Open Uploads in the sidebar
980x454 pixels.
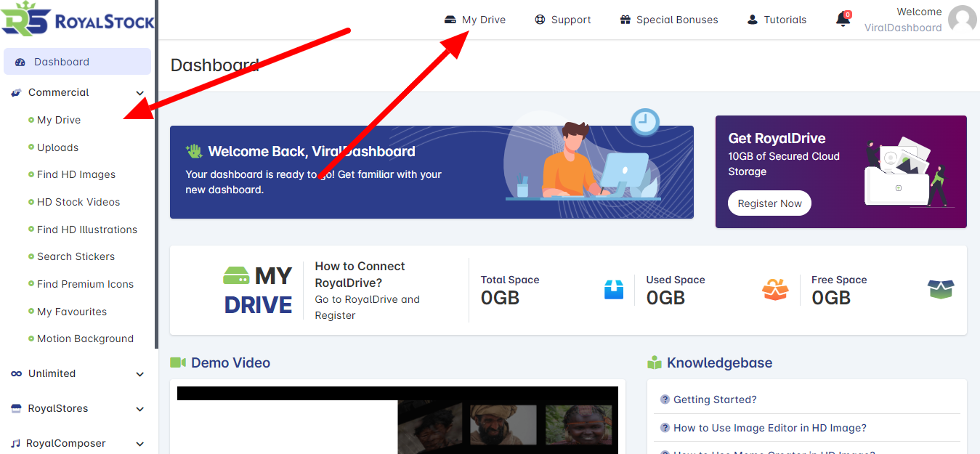tap(57, 147)
